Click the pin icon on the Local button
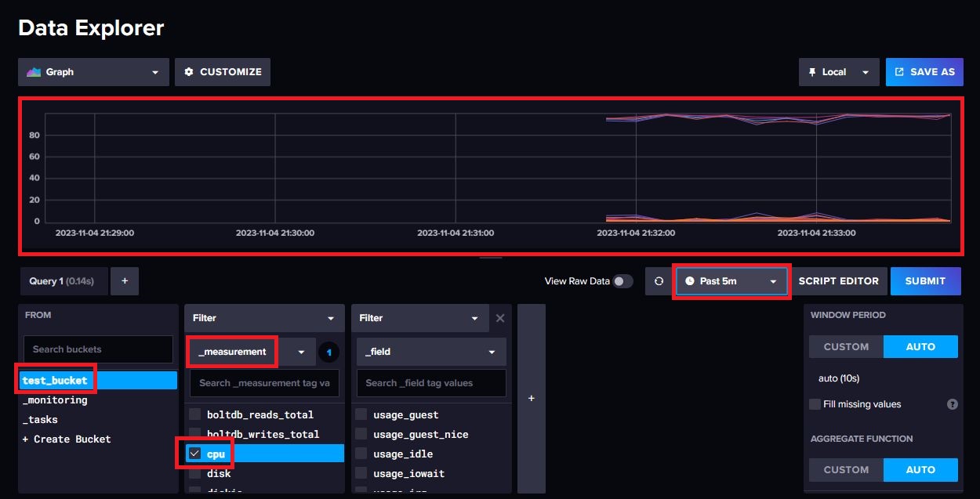 pyautogui.click(x=815, y=71)
